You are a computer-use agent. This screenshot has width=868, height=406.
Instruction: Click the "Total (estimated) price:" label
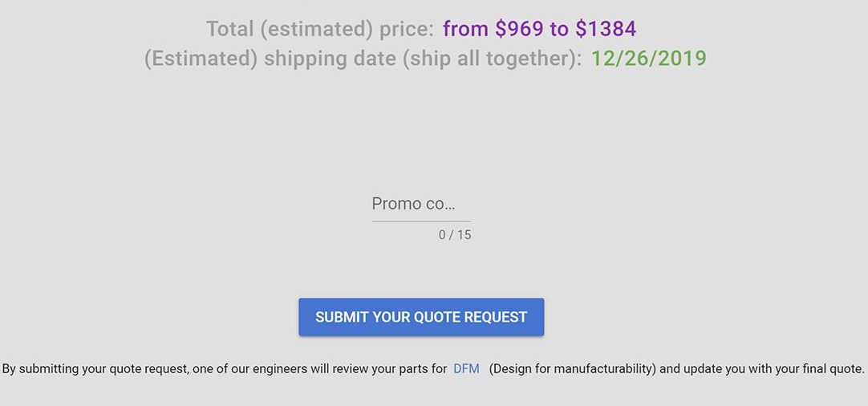[319, 30]
